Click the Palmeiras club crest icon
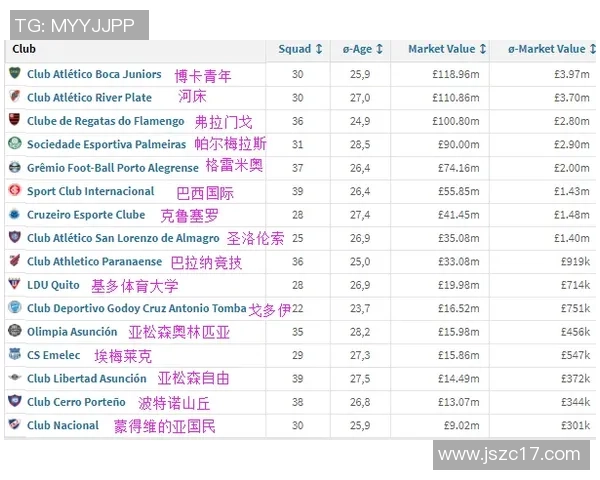Screen dimensions: 600x480 (15, 143)
